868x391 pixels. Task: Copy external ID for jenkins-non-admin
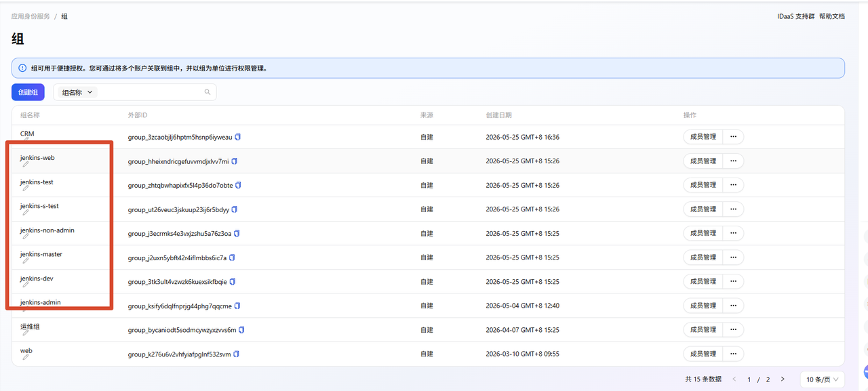click(x=237, y=234)
